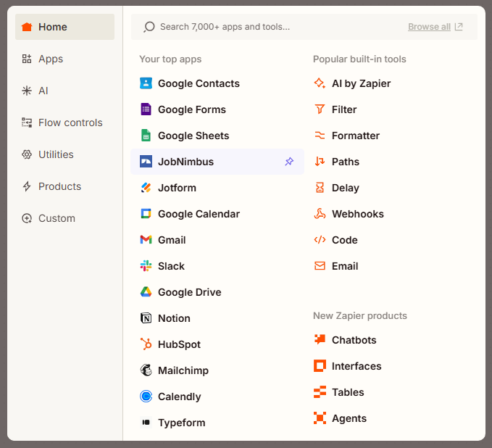Screen dimensions: 492x448
Task: Click the Google Contacts app icon
Action: [x=146, y=83]
